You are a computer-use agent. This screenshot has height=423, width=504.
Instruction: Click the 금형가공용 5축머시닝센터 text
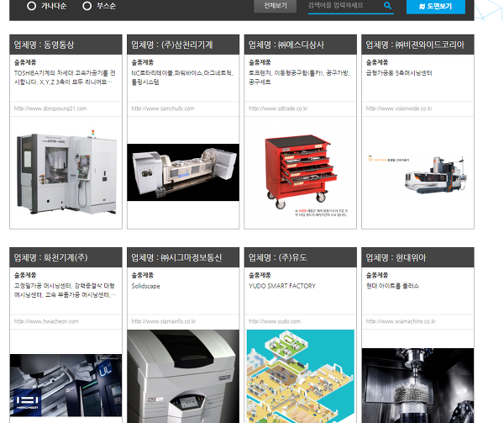pyautogui.click(x=399, y=73)
